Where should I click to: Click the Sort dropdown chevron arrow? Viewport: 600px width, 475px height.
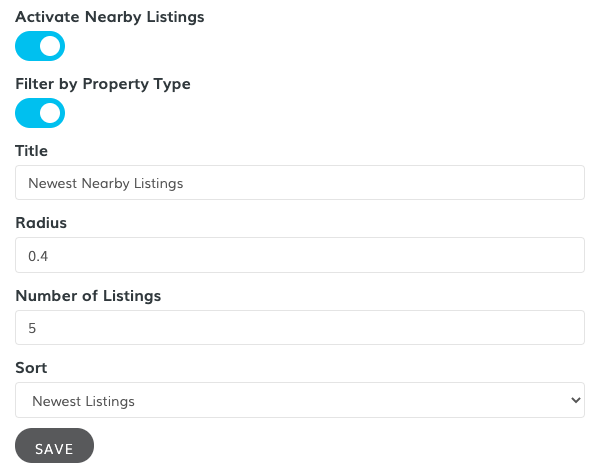[574, 400]
